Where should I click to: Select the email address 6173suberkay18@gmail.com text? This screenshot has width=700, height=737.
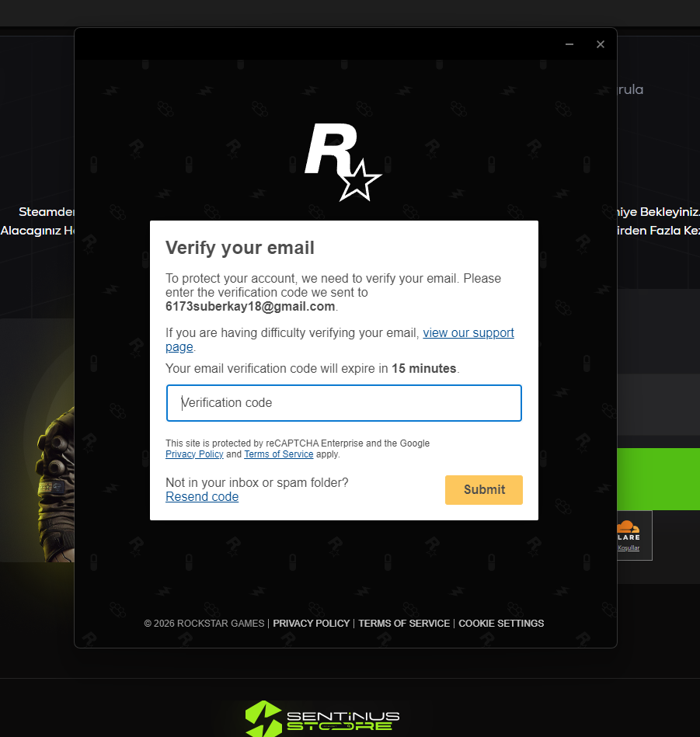[250, 307]
